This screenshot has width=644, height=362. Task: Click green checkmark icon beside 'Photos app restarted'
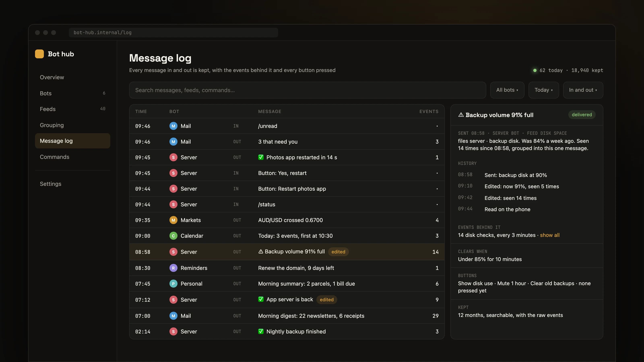pos(261,157)
